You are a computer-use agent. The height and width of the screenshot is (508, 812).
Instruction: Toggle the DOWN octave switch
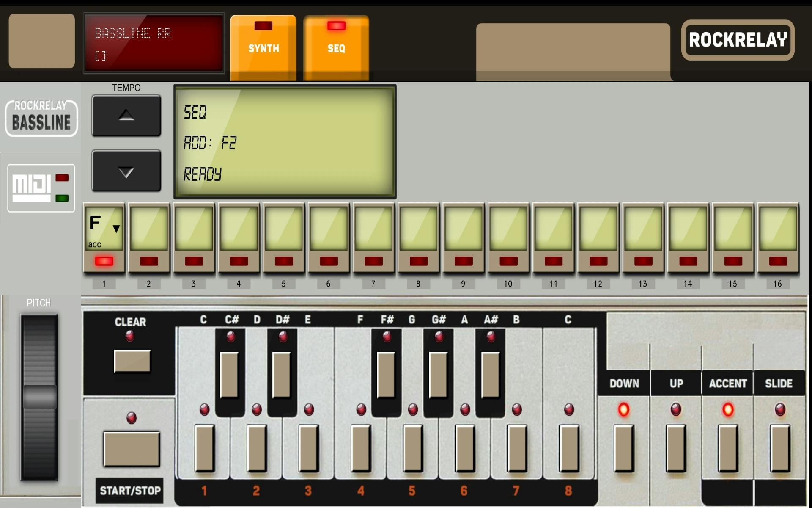point(623,449)
